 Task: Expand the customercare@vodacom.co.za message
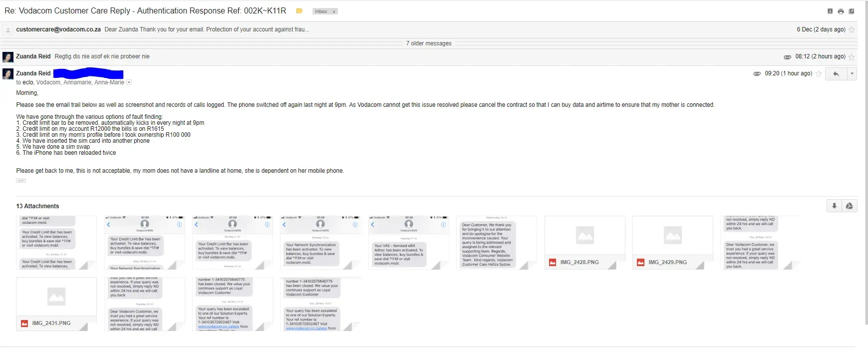click(x=429, y=29)
